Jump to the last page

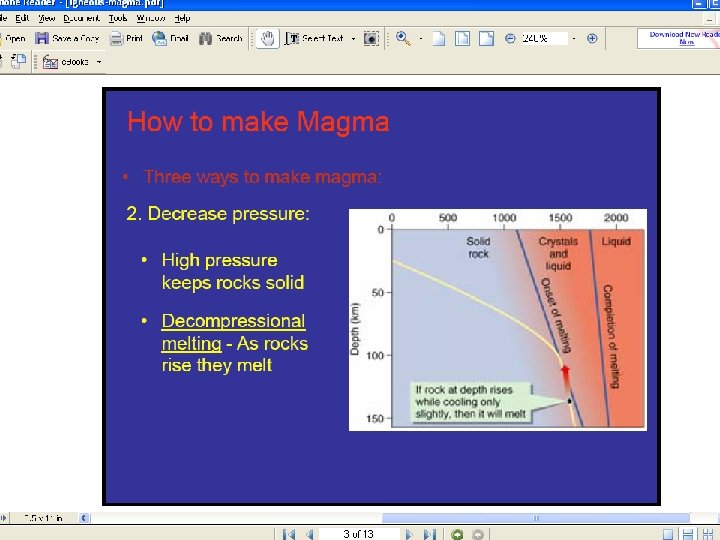click(429, 534)
